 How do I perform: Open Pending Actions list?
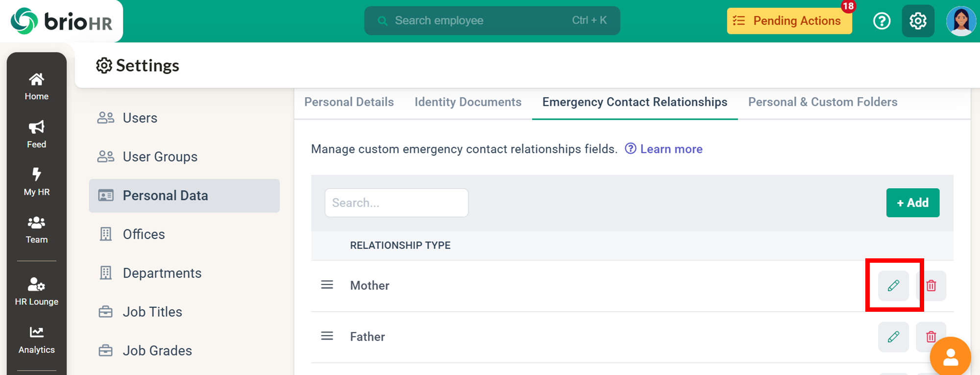click(x=789, y=21)
